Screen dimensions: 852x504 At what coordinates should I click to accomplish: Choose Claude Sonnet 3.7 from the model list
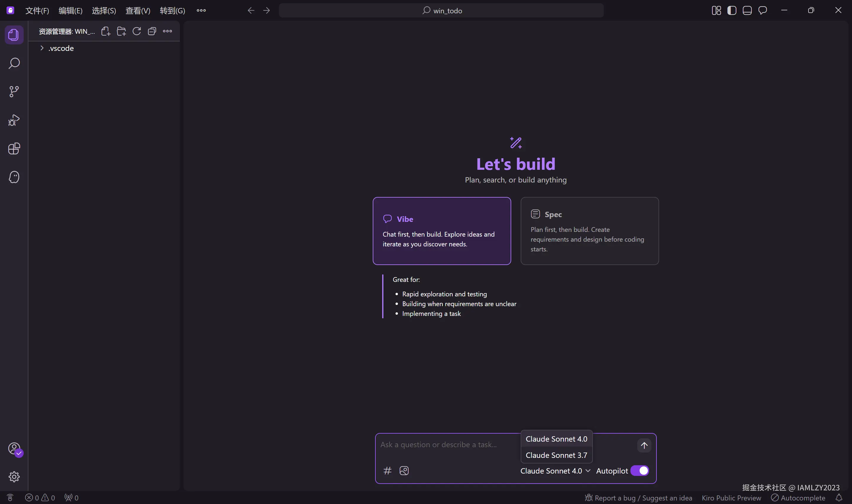[x=556, y=455]
